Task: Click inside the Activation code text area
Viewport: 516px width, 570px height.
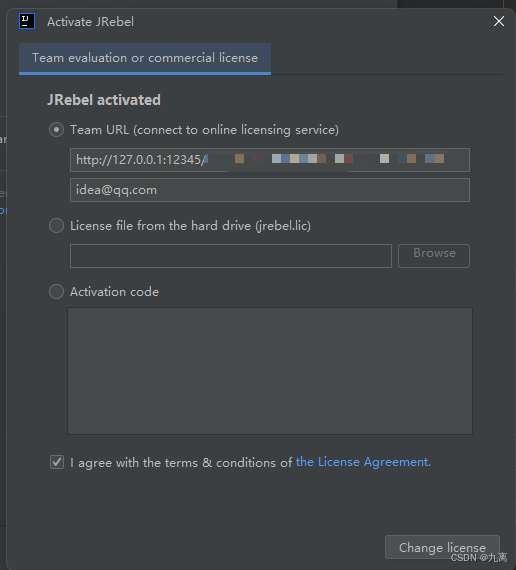Action: click(x=270, y=371)
